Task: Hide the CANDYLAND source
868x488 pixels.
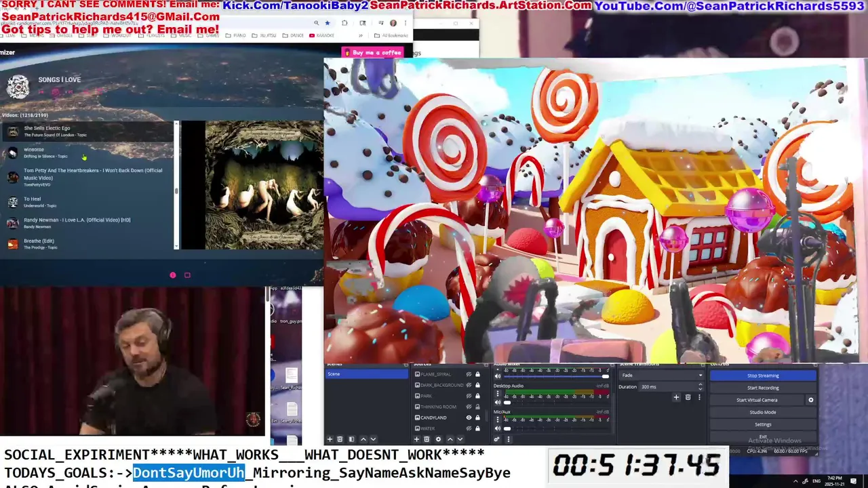Action: (469, 418)
